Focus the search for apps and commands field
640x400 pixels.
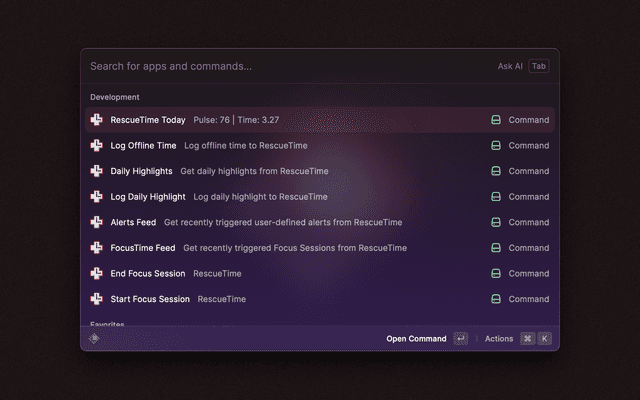point(280,66)
